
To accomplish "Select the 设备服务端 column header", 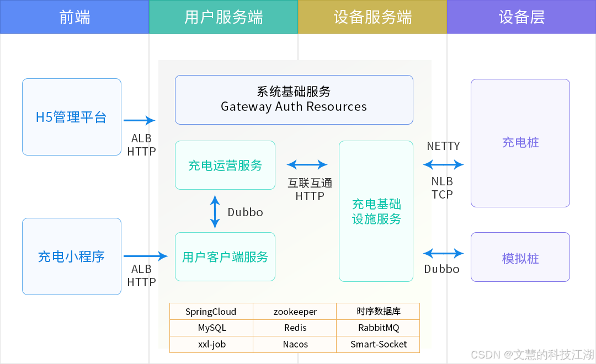I will tap(372, 17).
